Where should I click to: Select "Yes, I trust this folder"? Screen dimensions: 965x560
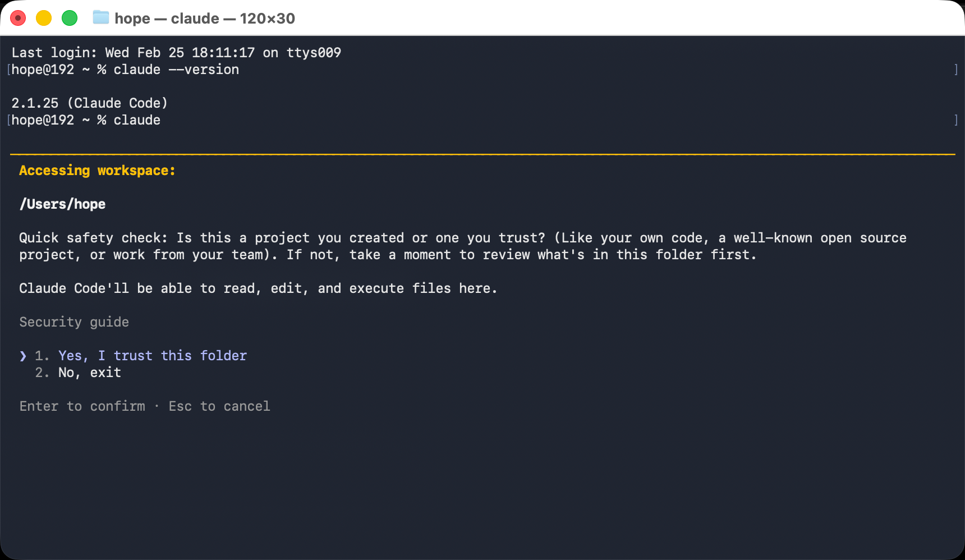[152, 356]
